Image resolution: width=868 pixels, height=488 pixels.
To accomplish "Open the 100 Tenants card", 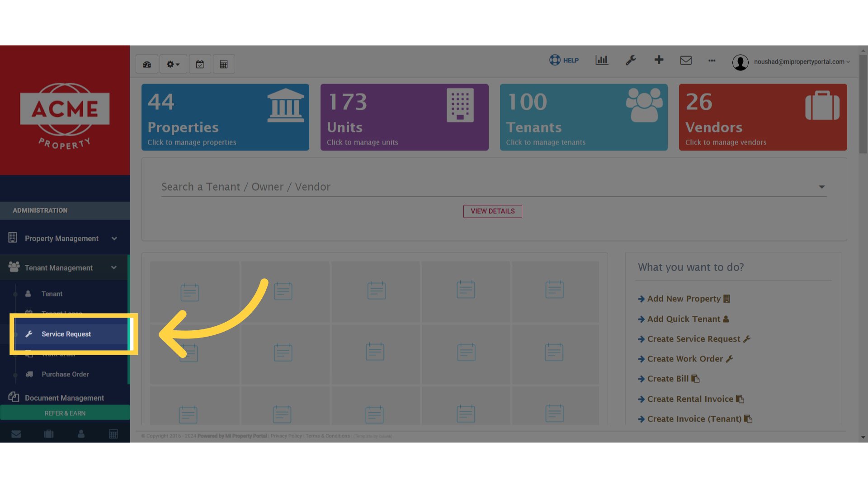I will [584, 117].
